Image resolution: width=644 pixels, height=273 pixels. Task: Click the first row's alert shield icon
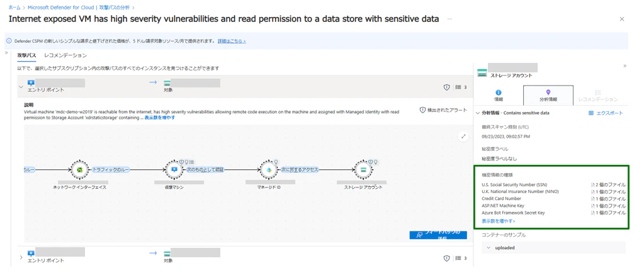446,87
